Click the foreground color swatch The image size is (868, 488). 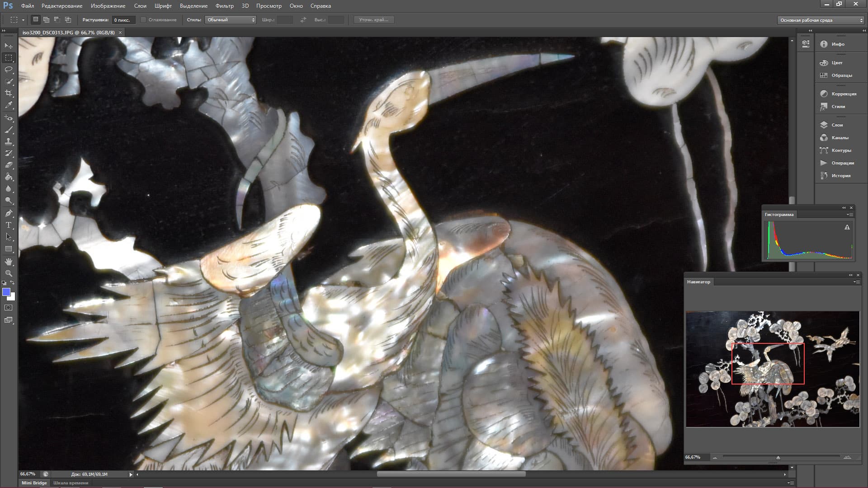[x=6, y=292]
